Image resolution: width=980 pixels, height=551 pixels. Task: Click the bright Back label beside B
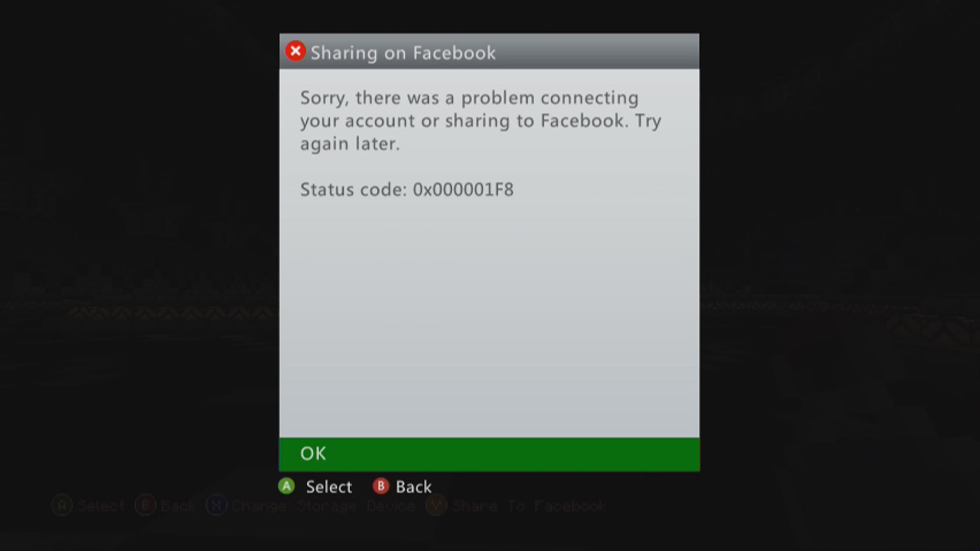pos(414,487)
